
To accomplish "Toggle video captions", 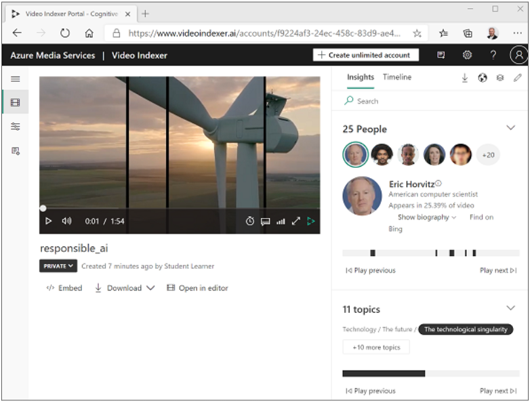I will click(266, 222).
